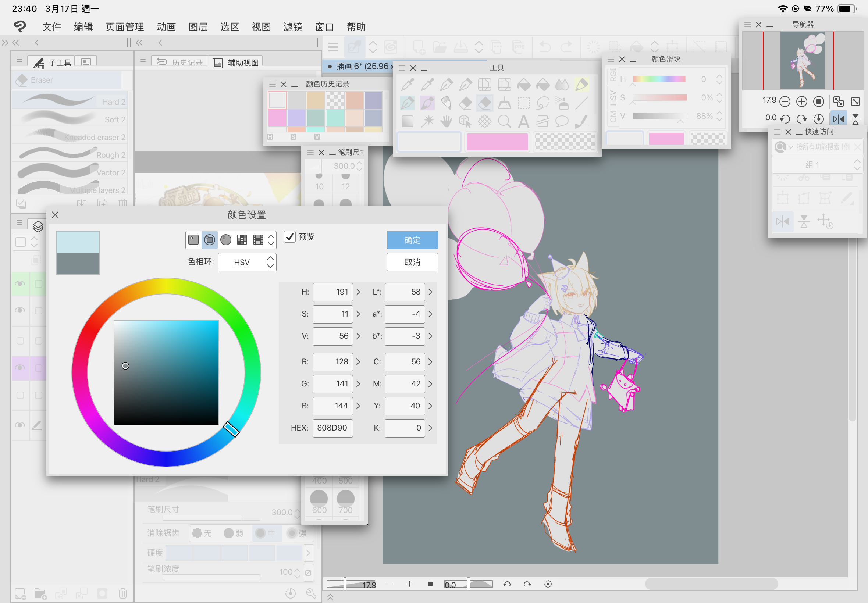Click zoom in plus in Navigator panel
Screen dimensions: 868x603
click(x=801, y=101)
